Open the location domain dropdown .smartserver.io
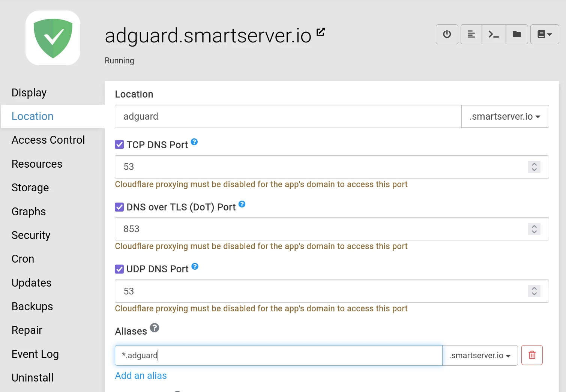The image size is (566, 392). click(504, 116)
